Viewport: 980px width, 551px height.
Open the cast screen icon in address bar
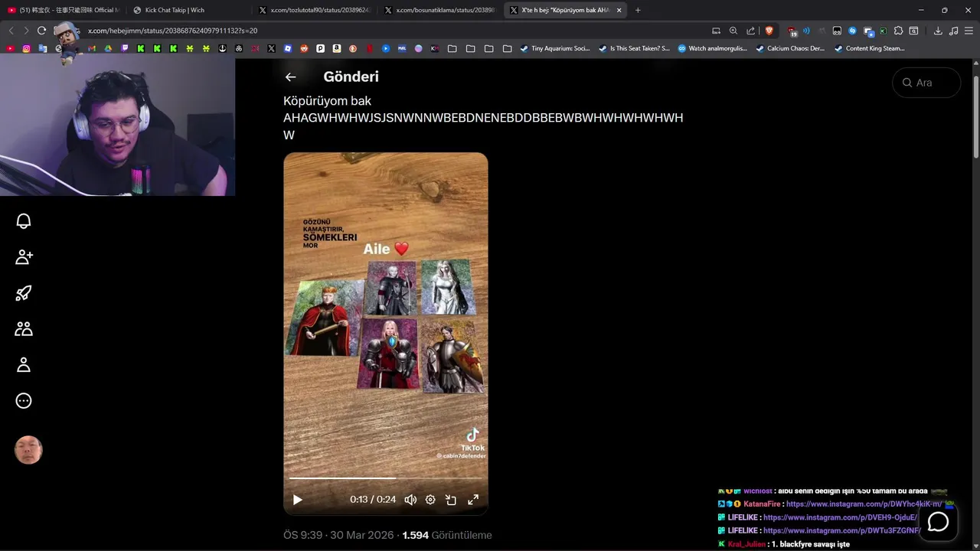click(717, 31)
